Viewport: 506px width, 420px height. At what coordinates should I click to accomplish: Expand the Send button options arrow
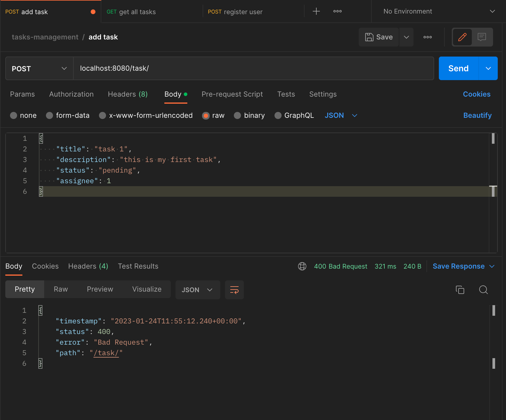coord(488,68)
